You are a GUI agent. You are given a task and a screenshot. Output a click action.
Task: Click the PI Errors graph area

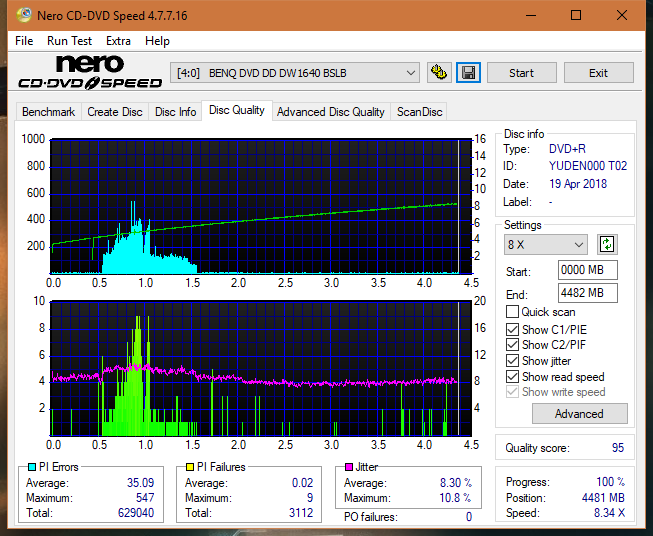coord(261,206)
